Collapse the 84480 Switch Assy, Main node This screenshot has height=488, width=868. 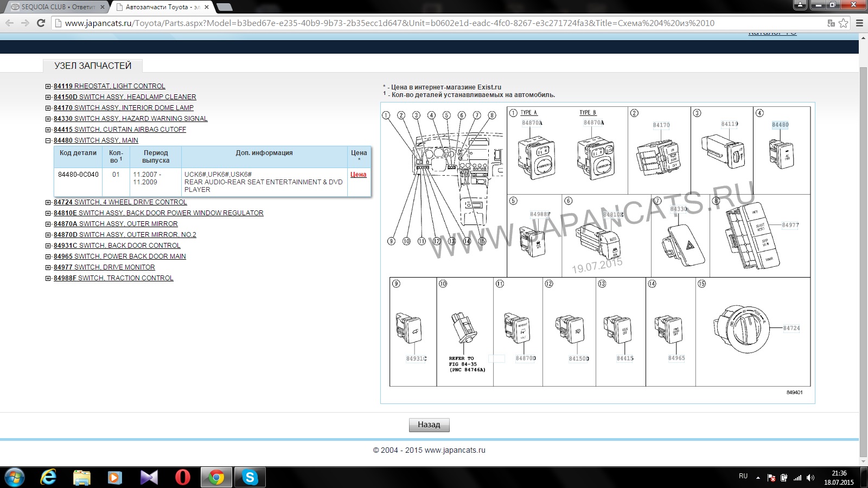(48, 140)
